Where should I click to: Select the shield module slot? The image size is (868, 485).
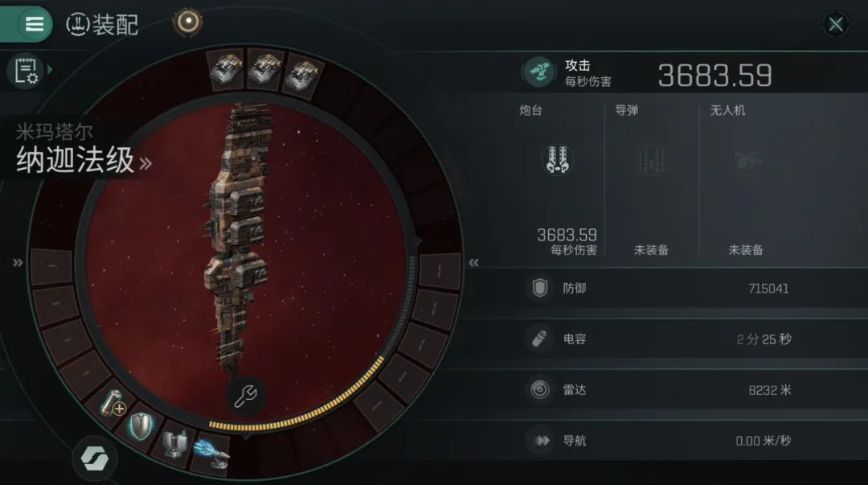[141, 426]
